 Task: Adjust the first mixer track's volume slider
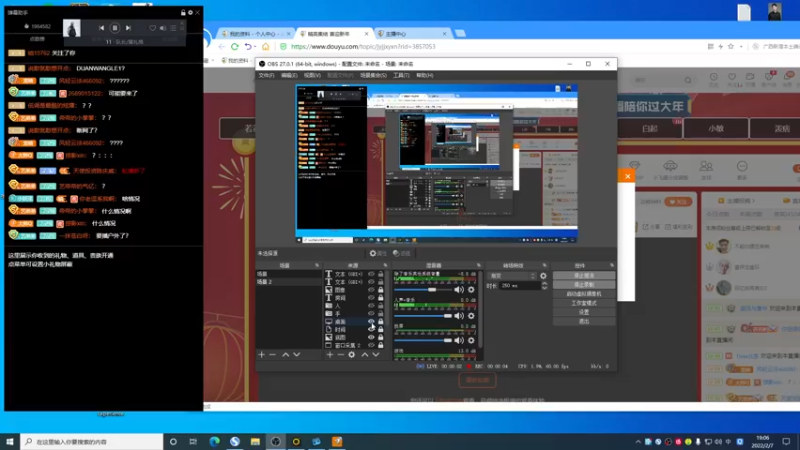[x=423, y=290]
